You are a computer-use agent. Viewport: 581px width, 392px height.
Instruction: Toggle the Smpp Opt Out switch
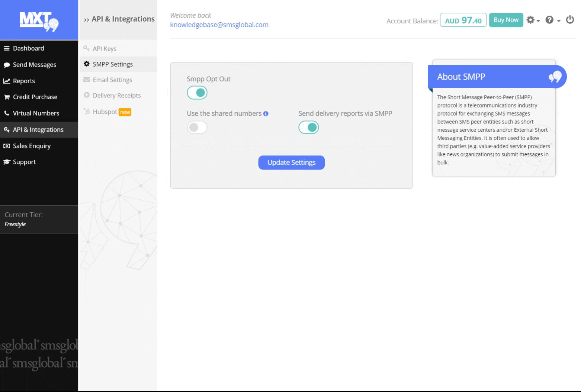[197, 93]
